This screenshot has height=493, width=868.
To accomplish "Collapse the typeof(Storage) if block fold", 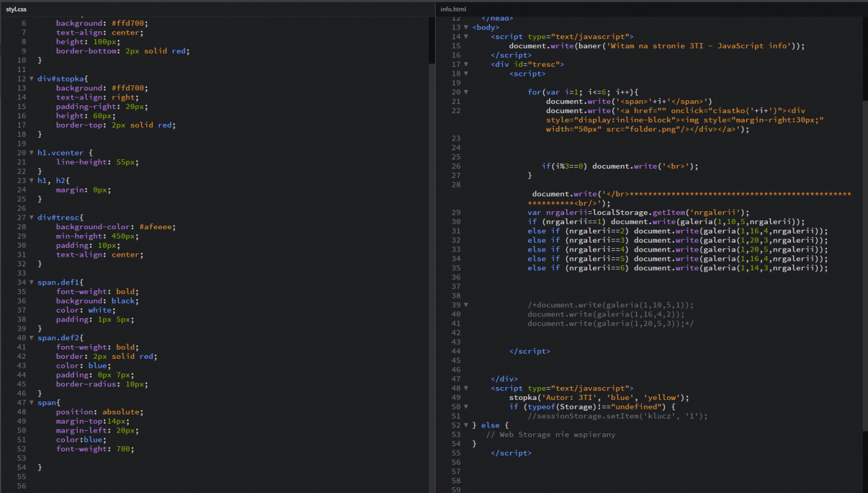I will (x=466, y=407).
